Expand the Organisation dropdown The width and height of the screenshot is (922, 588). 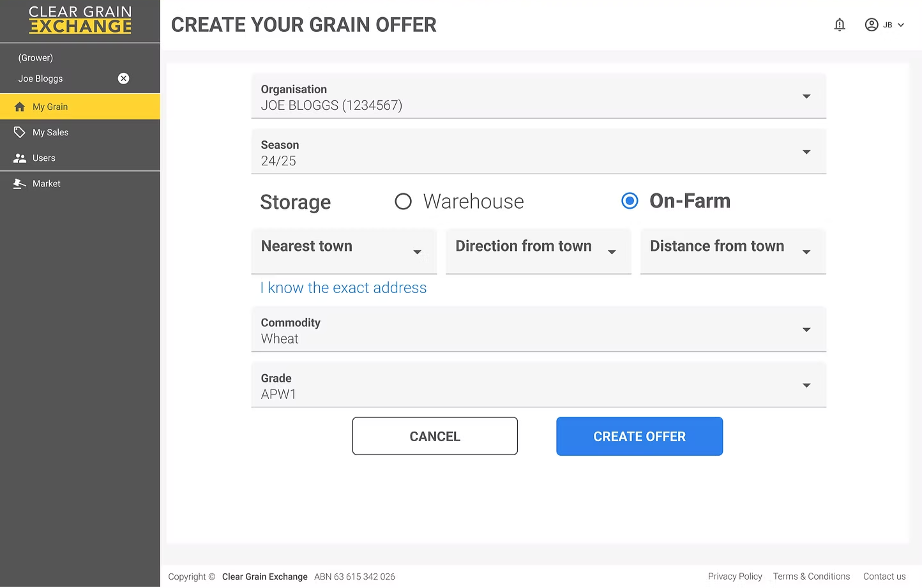tap(538, 96)
